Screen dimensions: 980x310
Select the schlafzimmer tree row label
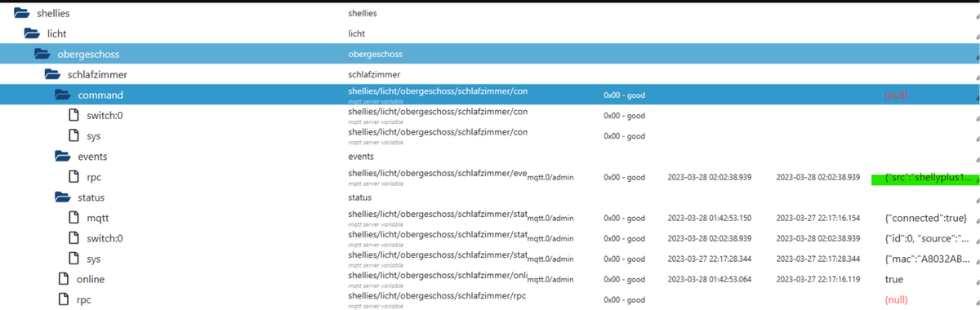click(96, 75)
